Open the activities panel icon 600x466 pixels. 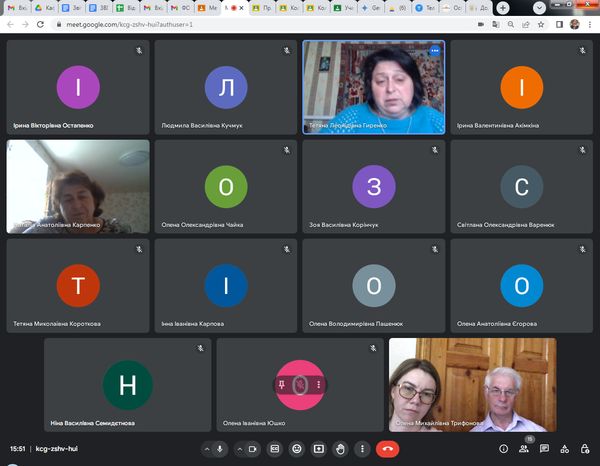click(566, 449)
